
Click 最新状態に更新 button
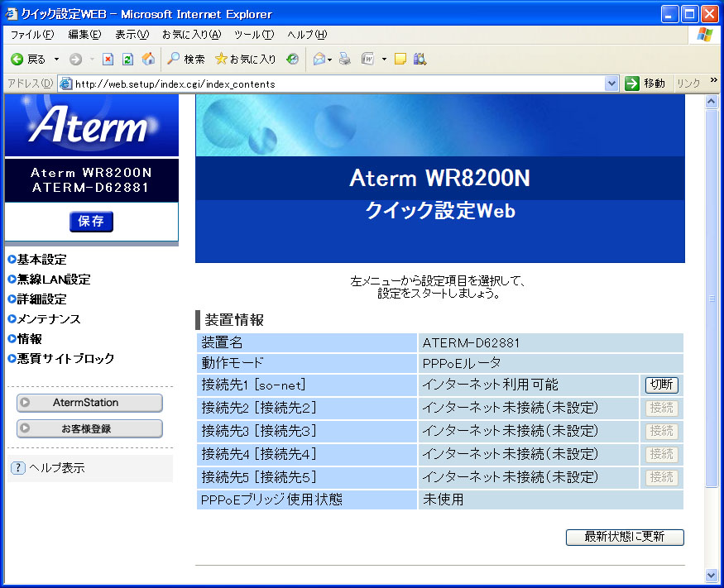(625, 537)
